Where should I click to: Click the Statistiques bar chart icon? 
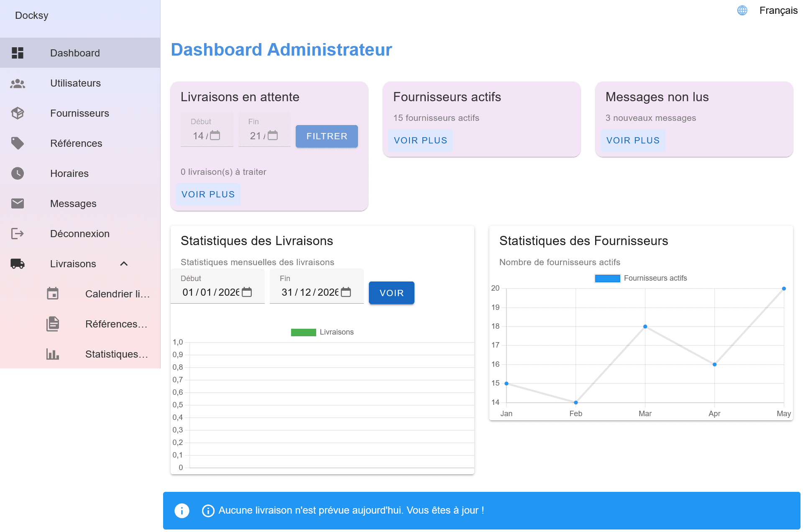click(53, 354)
